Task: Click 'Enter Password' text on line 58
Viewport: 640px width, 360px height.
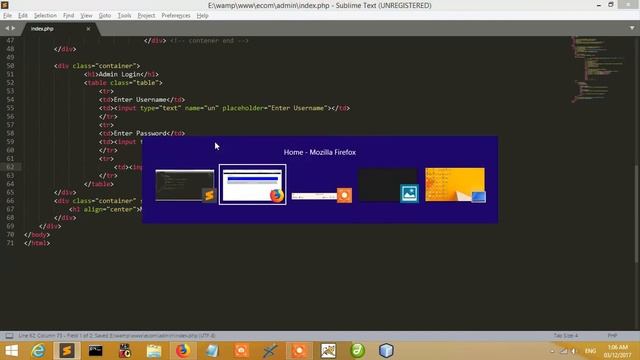Action: click(x=140, y=133)
